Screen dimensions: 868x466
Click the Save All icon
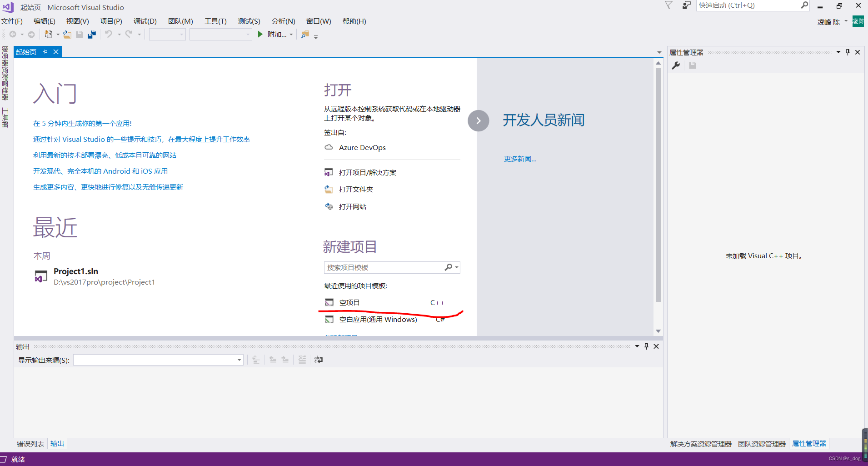[x=92, y=35]
